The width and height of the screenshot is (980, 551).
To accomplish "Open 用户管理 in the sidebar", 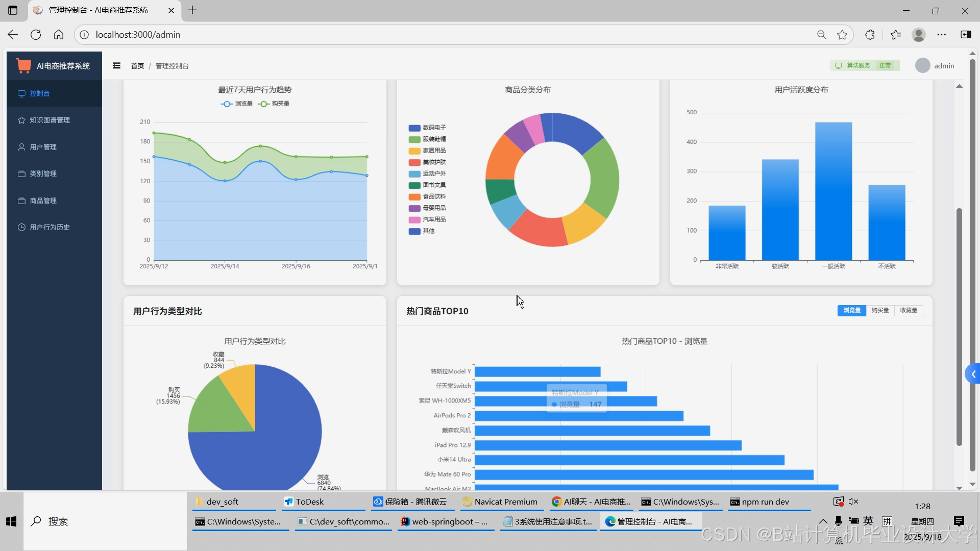I will pyautogui.click(x=43, y=147).
